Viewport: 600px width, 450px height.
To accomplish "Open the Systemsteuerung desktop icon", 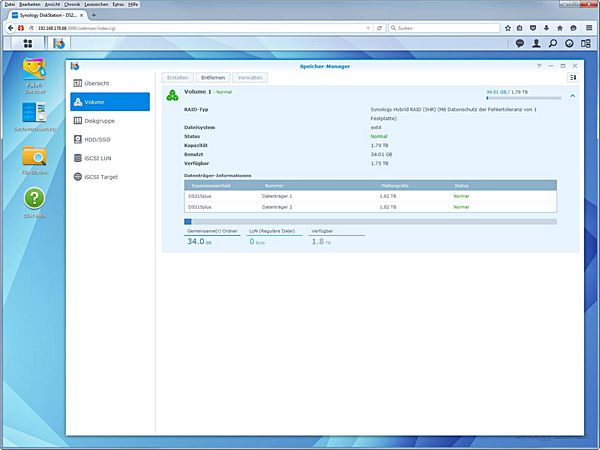I will tap(34, 112).
